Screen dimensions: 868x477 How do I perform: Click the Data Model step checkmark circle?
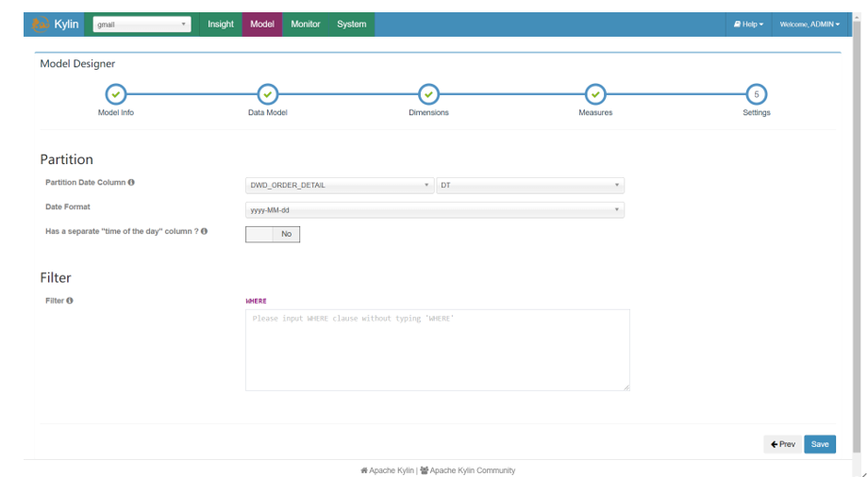point(267,94)
